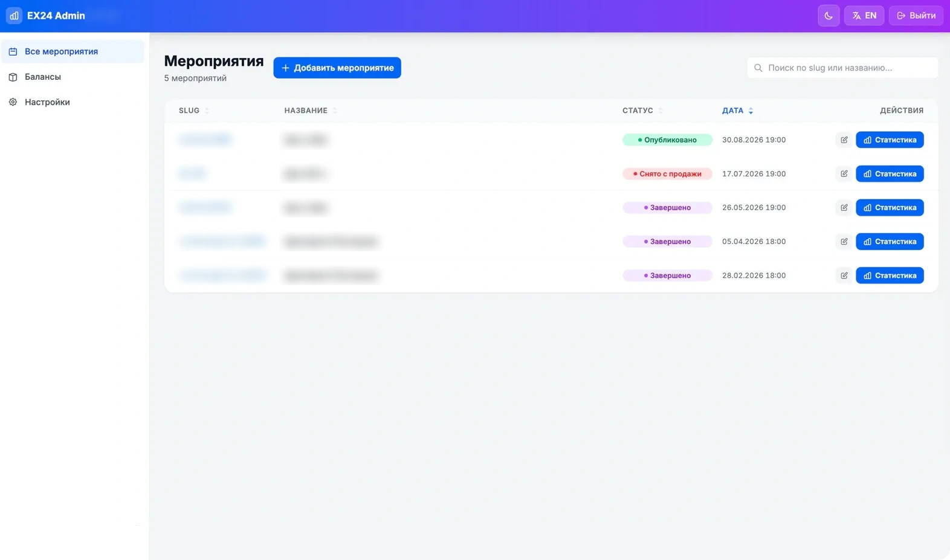Click the Мероприятия page heading

click(214, 61)
